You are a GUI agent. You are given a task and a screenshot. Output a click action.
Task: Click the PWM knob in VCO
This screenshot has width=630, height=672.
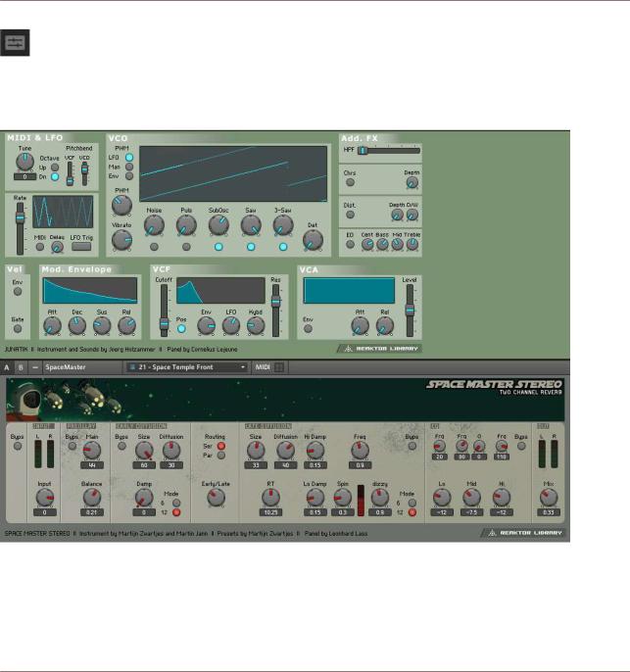121,206
